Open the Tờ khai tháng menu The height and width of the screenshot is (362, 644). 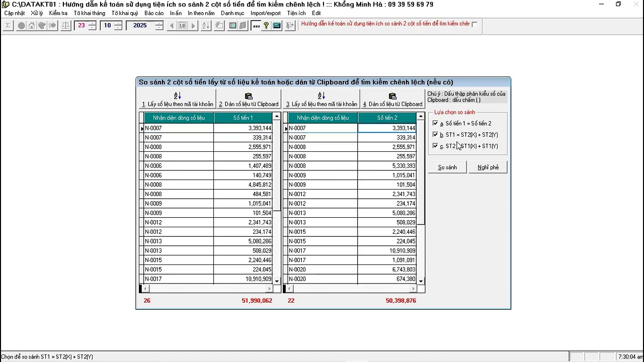[90, 13]
